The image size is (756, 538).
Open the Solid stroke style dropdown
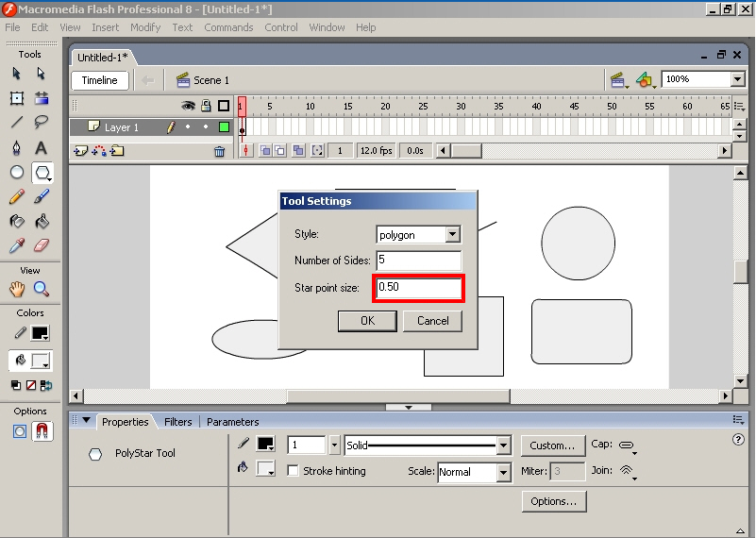click(503, 445)
